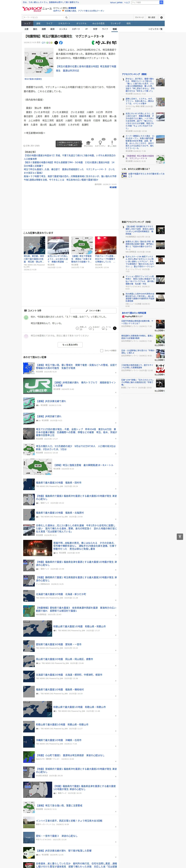This screenshot has width=186, height=868.
Task: React with 新しい視点 exclamation icon
Action: tap(112, 142)
